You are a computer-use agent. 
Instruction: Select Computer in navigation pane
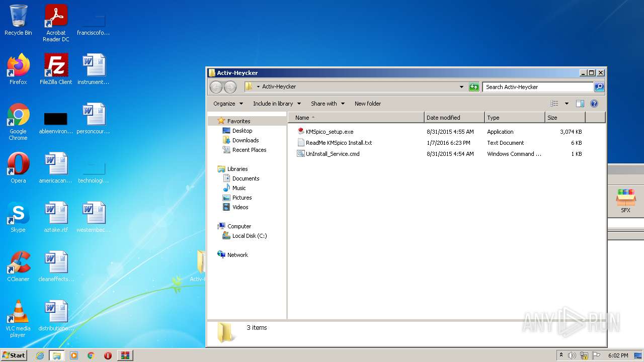point(239,226)
